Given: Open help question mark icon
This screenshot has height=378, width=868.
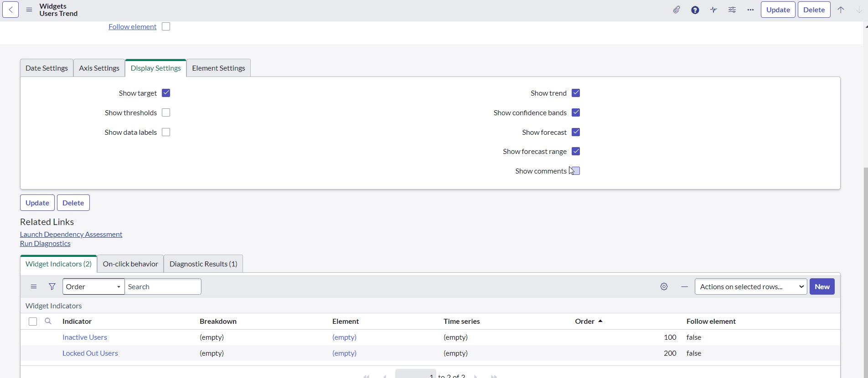Looking at the screenshot, I should [x=695, y=10].
